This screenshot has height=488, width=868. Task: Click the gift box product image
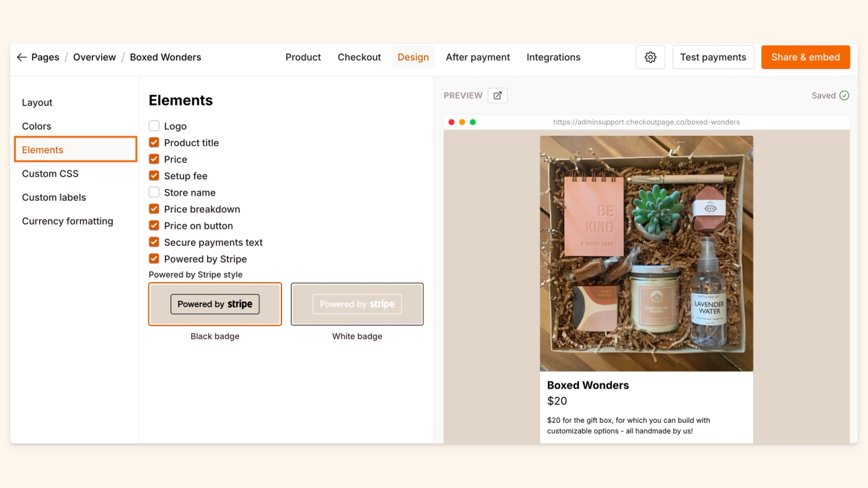pyautogui.click(x=647, y=254)
